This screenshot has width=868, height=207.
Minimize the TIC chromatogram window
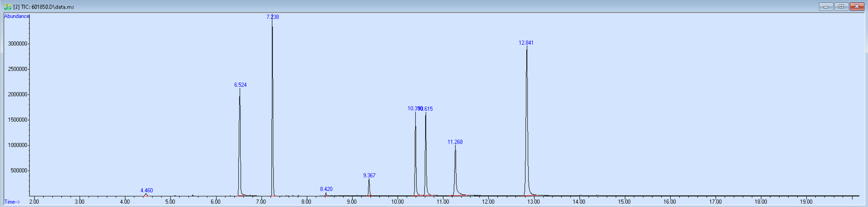[x=826, y=7]
